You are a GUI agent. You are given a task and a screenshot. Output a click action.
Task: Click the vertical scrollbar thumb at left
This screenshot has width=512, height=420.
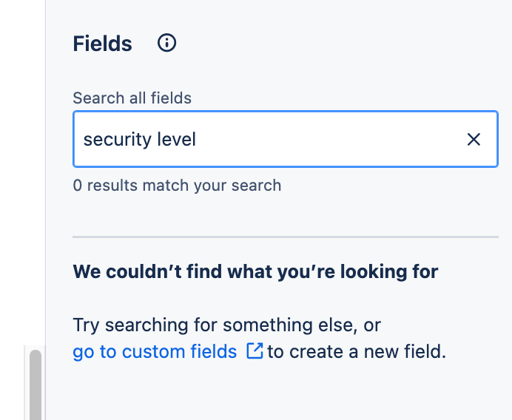[x=35, y=385]
